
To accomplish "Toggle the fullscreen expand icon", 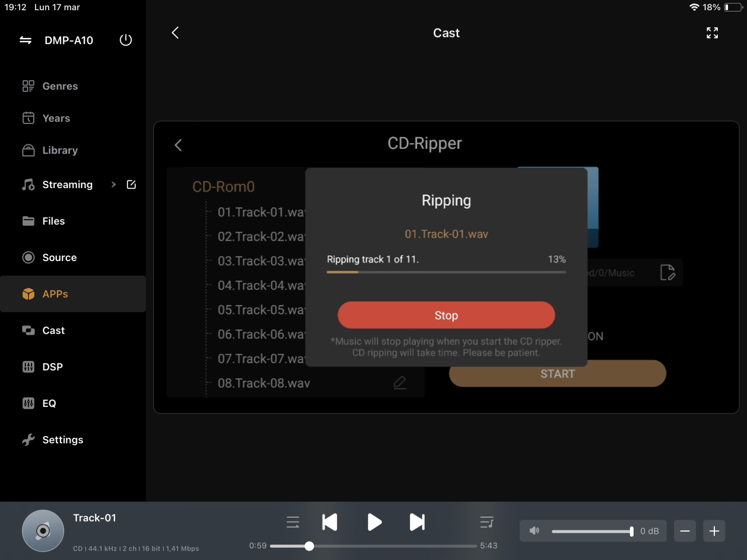I will (x=712, y=33).
